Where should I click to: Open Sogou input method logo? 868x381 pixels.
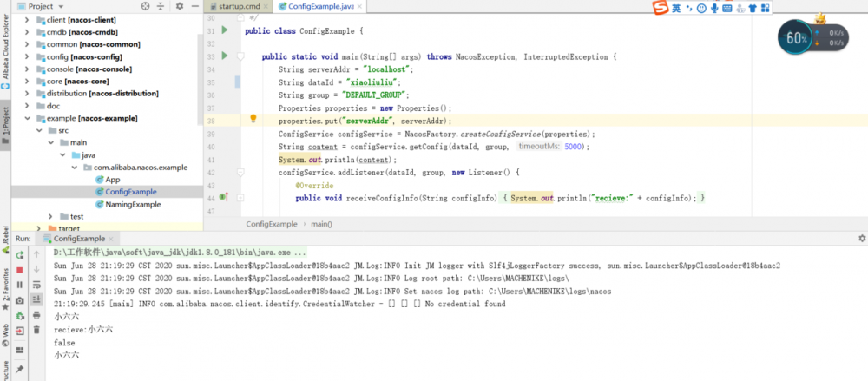coord(660,8)
